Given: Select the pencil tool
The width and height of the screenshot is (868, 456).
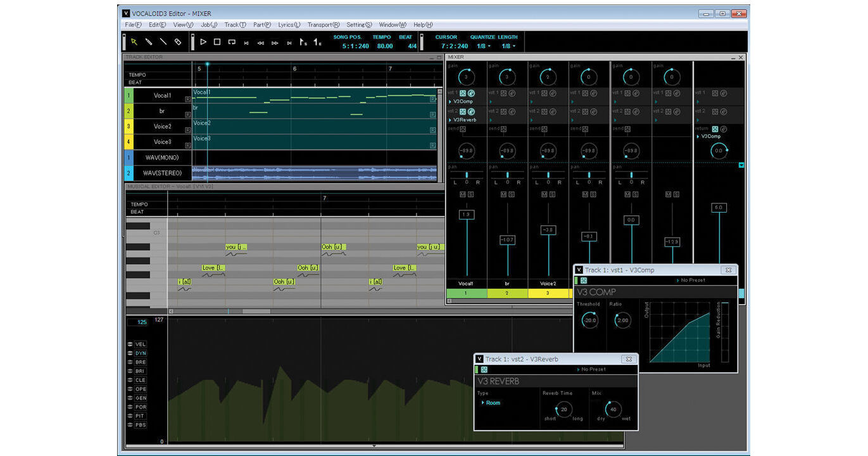Looking at the screenshot, I should click(149, 42).
